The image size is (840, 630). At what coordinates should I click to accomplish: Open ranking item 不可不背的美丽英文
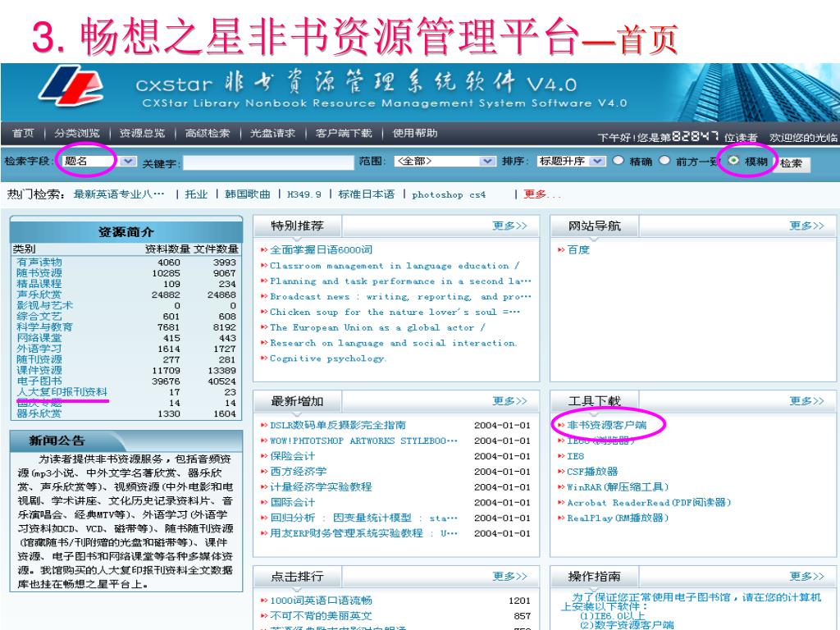tap(321, 616)
